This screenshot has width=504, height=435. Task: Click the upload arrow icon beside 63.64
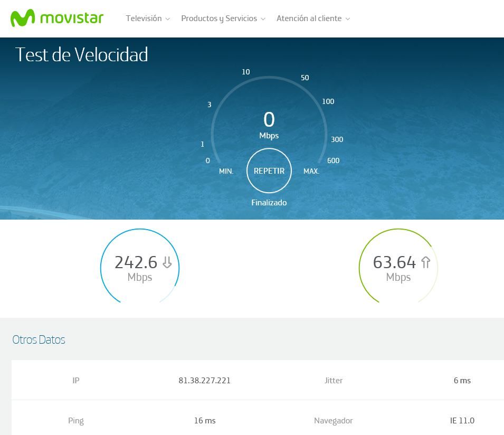pos(425,262)
